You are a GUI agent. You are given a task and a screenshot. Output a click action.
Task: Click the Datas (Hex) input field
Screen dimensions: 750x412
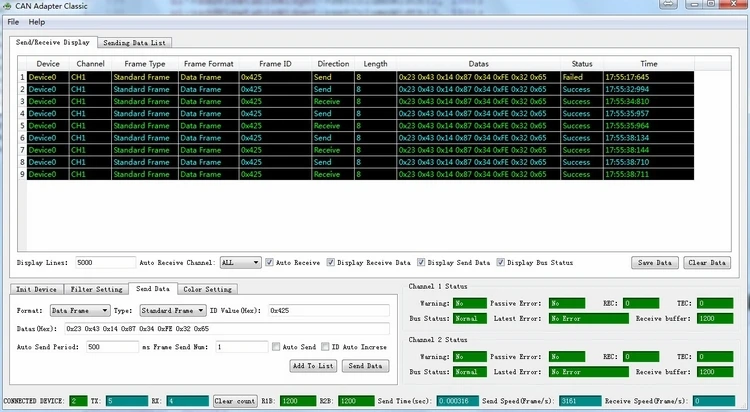coord(227,329)
